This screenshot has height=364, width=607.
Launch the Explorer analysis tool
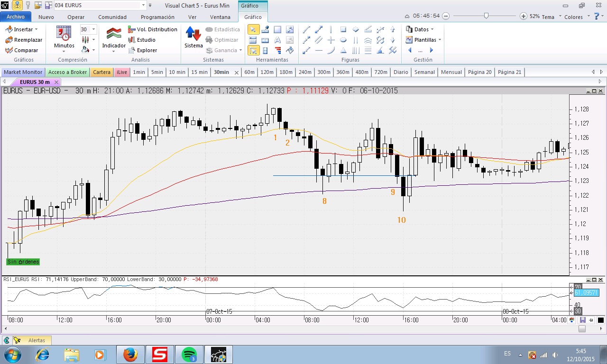[x=143, y=50]
